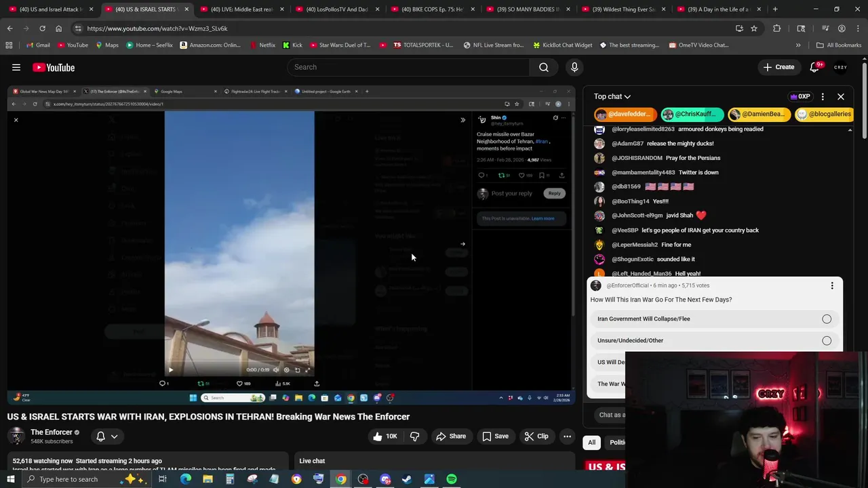Click the YouTube search magnifier button
Viewport: 868px width, 488px height.
544,67
